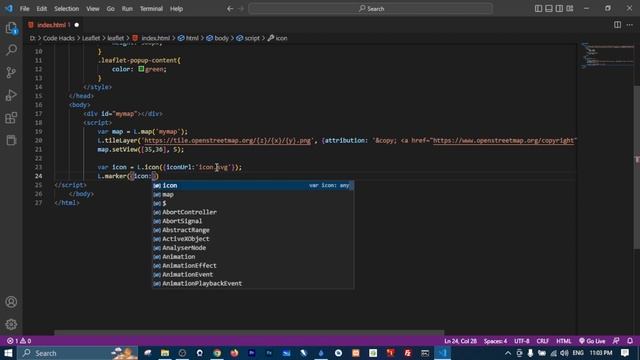Open the Run and Debug view

pyautogui.click(x=11, y=95)
